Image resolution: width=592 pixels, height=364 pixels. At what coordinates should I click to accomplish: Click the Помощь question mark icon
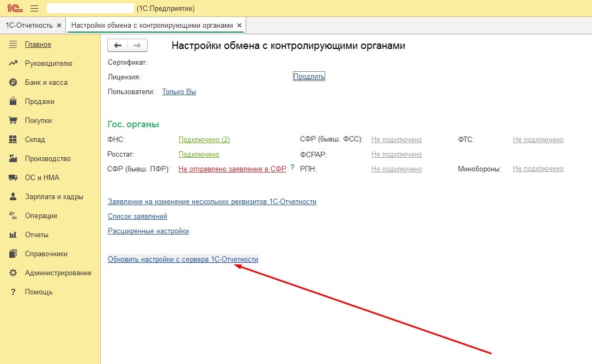[13, 292]
